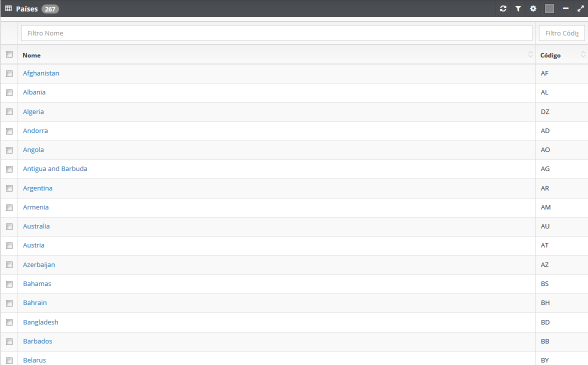The image size is (588, 365).
Task: Open the filter funnel icon
Action: click(518, 8)
